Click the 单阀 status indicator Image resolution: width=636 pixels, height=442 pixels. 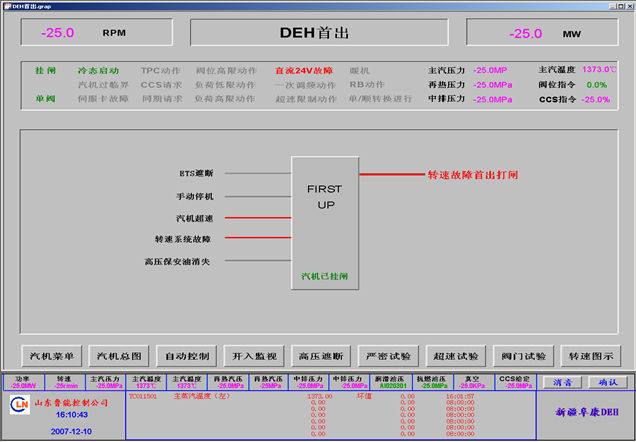(45, 99)
